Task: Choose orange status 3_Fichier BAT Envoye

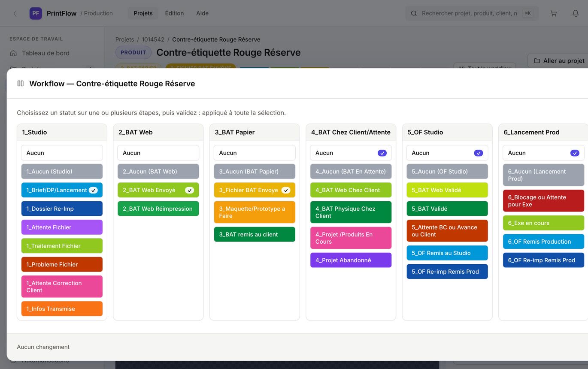Action: [x=255, y=190]
